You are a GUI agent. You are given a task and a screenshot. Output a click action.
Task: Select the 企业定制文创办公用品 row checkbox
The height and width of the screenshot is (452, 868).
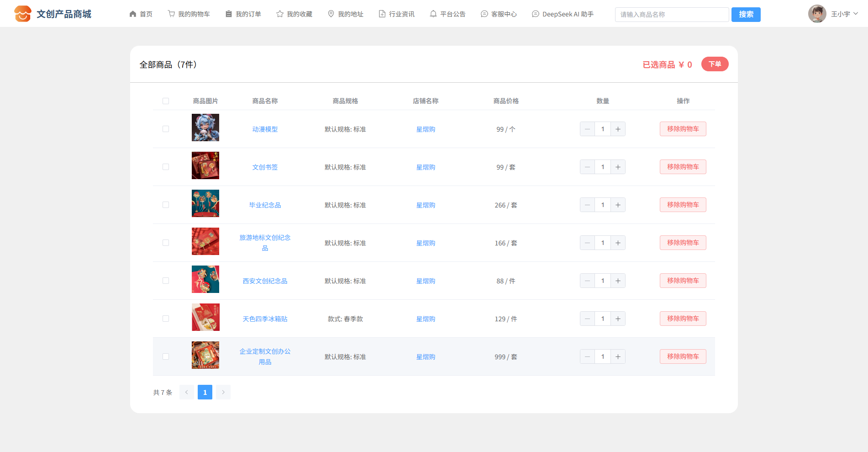pyautogui.click(x=166, y=356)
